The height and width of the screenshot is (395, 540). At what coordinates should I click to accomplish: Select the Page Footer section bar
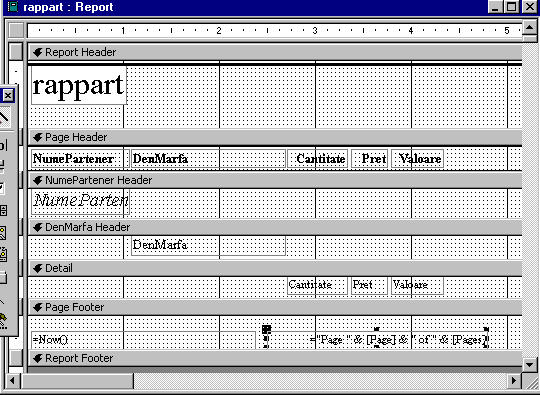point(275,307)
